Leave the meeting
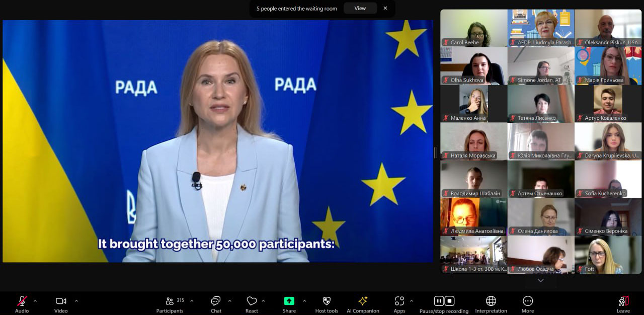Screen dimensions: 644x315 (x=623, y=304)
